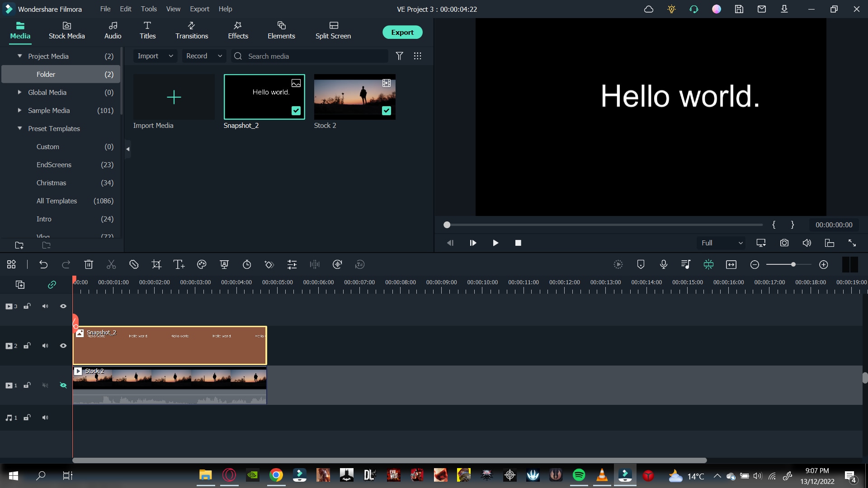Toggle visibility of Stock_2 track
This screenshot has height=488, width=868.
63,385
